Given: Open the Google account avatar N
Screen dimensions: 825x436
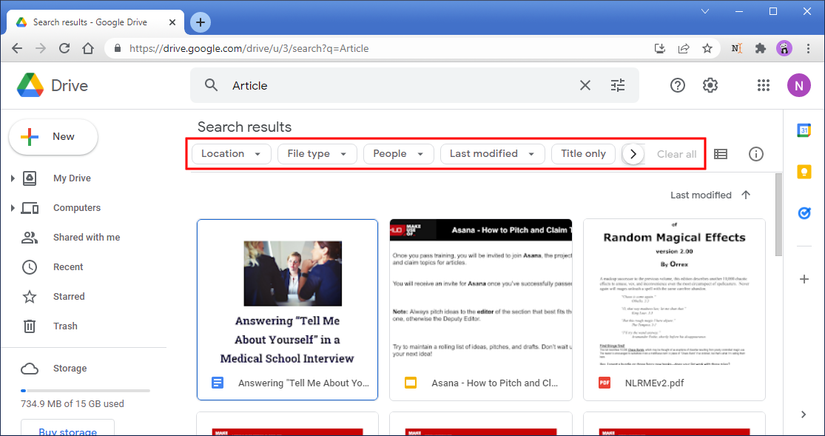Looking at the screenshot, I should (799, 85).
